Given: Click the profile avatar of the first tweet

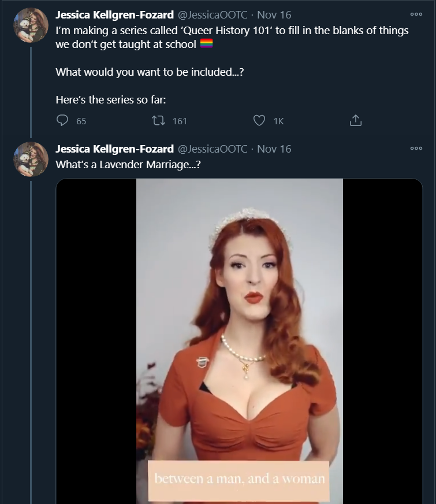Looking at the screenshot, I should click(x=31, y=25).
